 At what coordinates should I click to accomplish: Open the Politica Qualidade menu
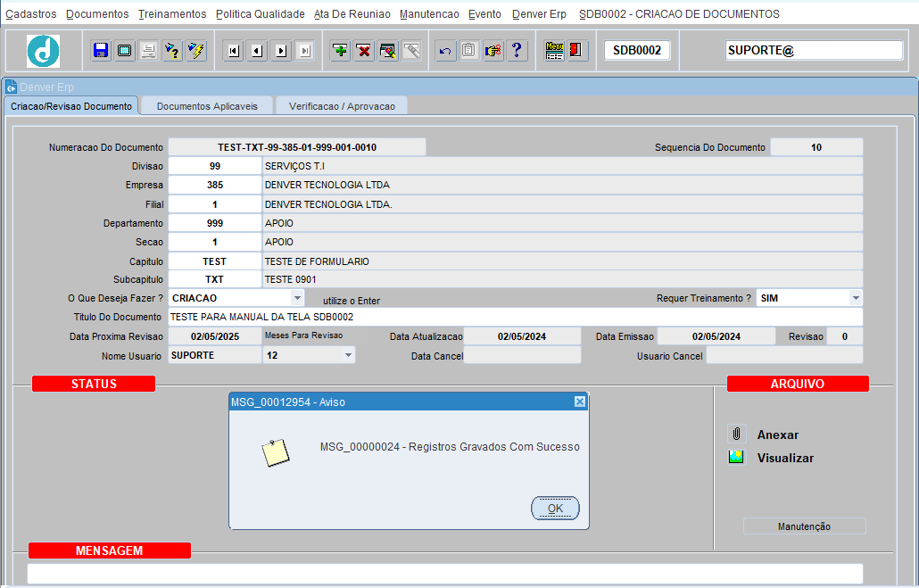(x=261, y=14)
